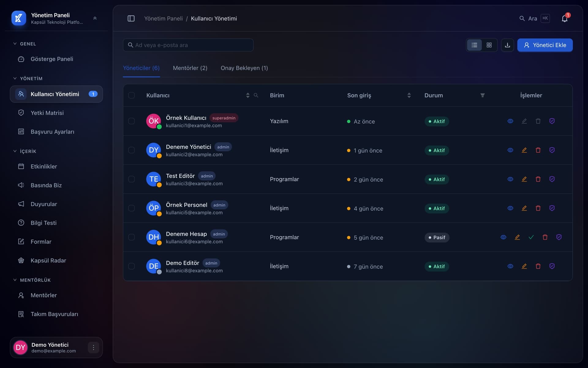The image size is (588, 368).
Task: Open the Mentörler (2) tab
Action: pos(190,68)
